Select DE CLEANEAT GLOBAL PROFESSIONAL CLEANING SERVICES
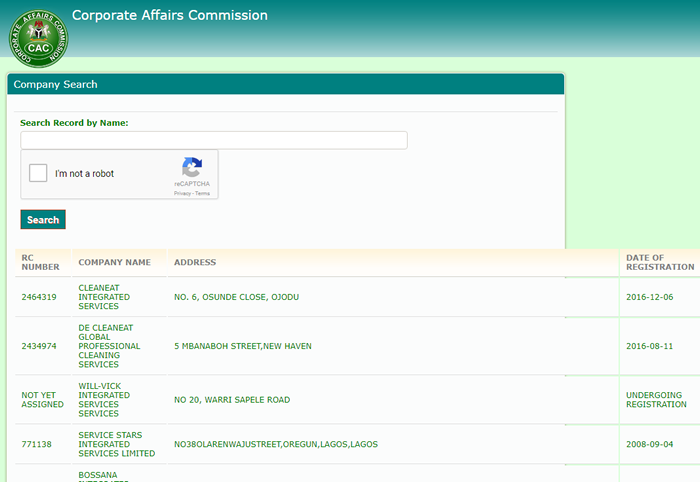Screen dimensions: 700x482 tap(109, 346)
